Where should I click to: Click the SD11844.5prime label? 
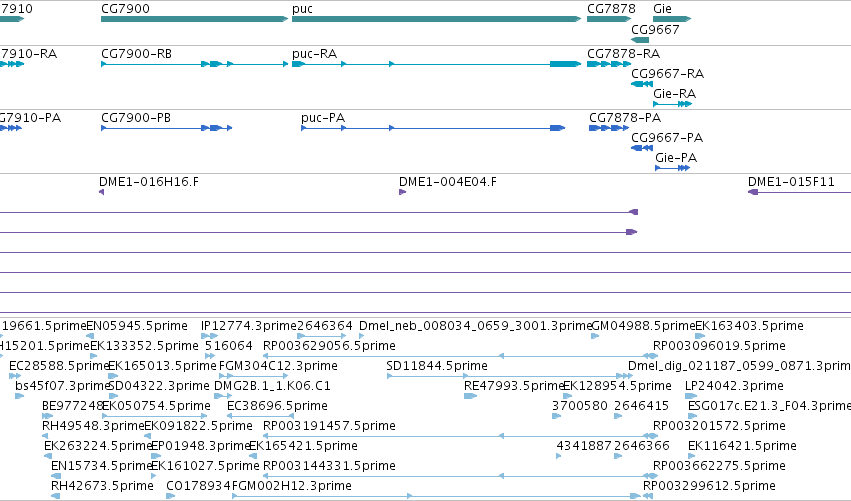(437, 366)
